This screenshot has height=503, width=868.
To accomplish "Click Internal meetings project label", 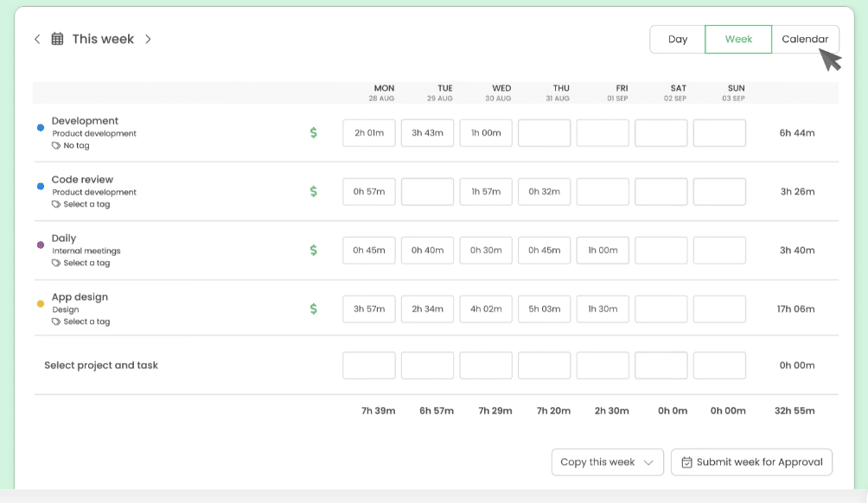I will point(86,251).
